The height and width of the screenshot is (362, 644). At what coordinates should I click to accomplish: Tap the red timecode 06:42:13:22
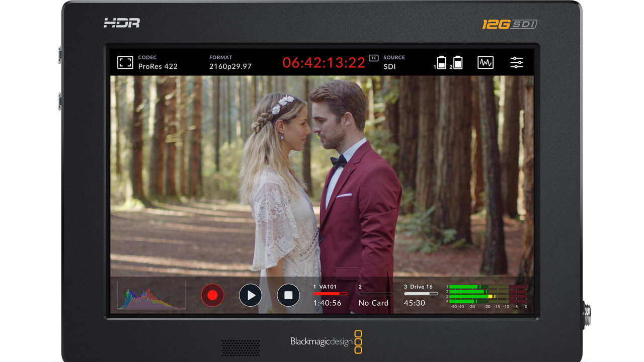(x=324, y=62)
